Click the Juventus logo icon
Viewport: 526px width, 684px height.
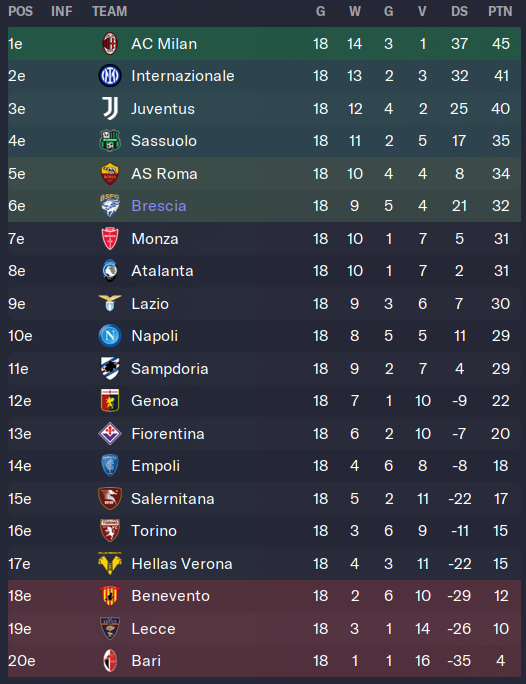[110, 109]
